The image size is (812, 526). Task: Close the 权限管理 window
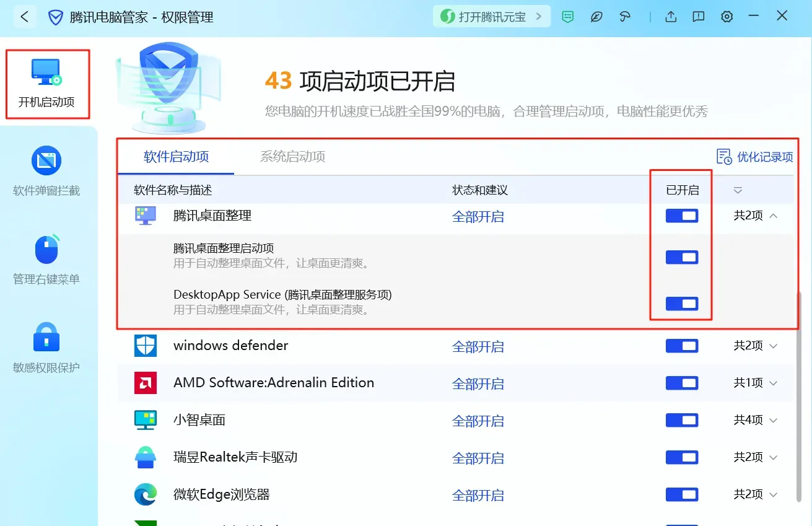click(782, 16)
